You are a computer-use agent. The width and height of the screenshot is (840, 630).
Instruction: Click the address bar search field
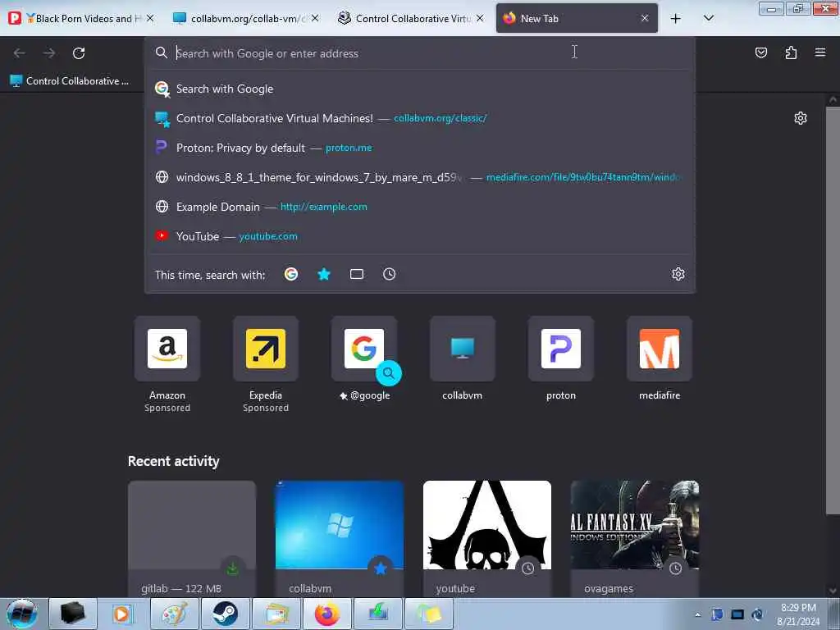pyautogui.click(x=420, y=53)
